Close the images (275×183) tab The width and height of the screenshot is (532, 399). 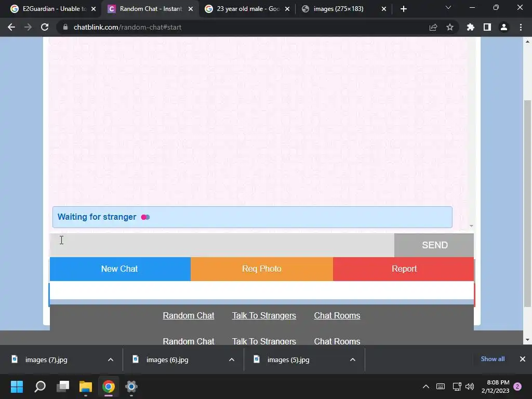pos(384,9)
